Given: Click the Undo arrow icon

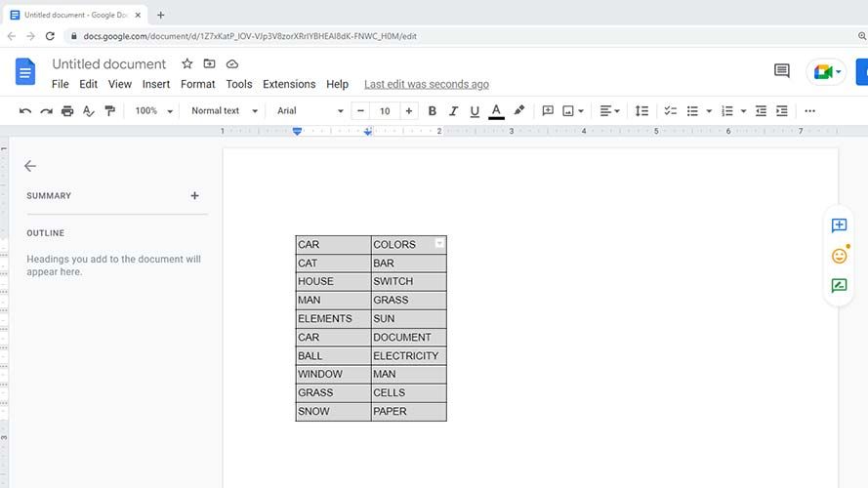Looking at the screenshot, I should 25,111.
